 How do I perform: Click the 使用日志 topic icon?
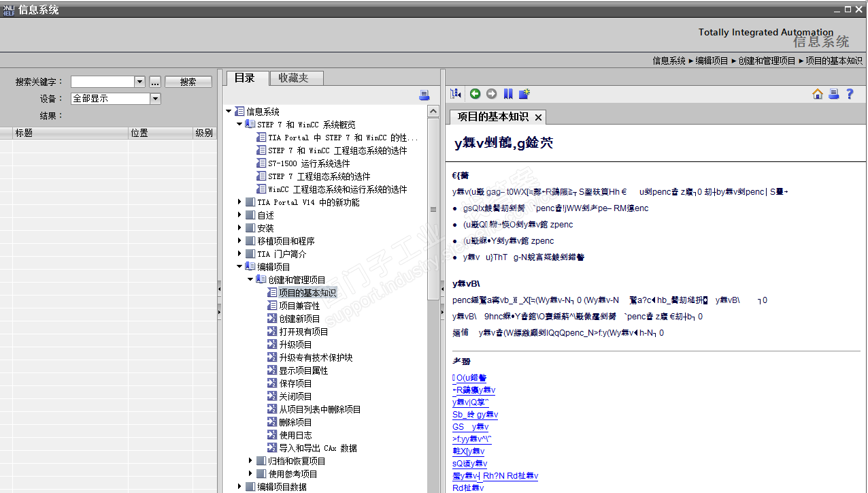click(272, 435)
